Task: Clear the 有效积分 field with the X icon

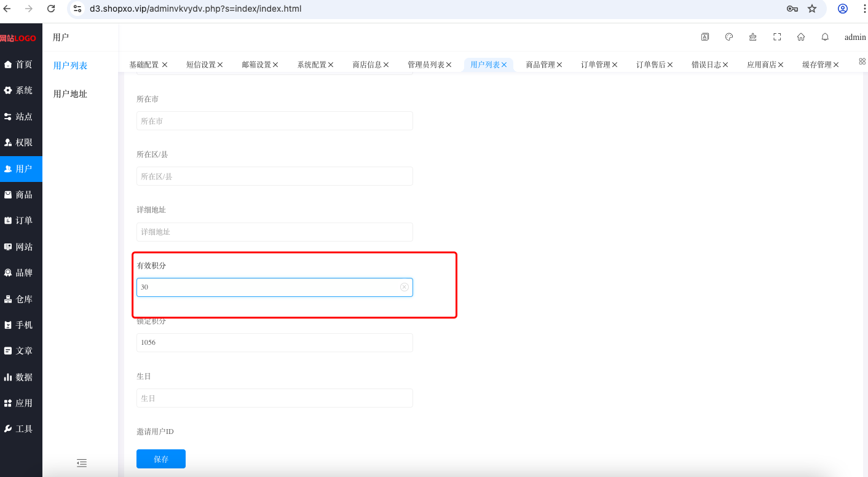Action: tap(404, 287)
